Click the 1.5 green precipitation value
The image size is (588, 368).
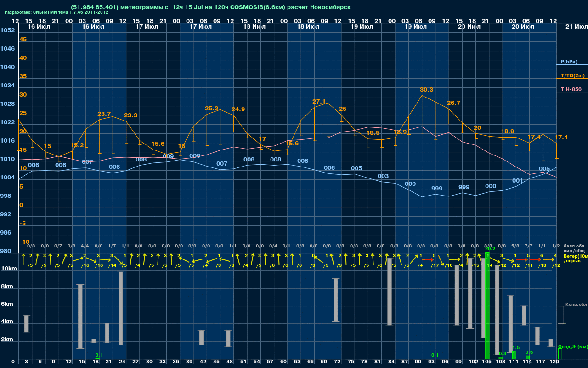[x=516, y=348]
